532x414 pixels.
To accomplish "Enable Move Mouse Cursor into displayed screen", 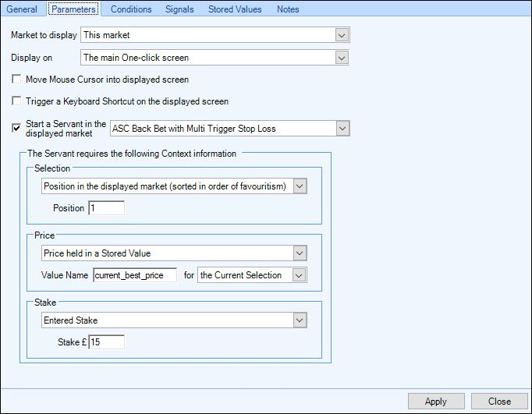I will pos(16,79).
